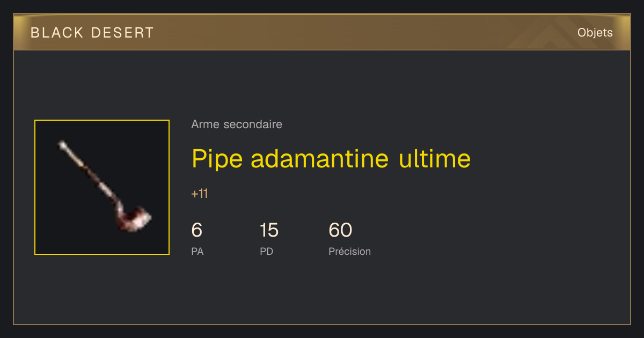
Task: Click the Précision stat label
Action: 349,251
